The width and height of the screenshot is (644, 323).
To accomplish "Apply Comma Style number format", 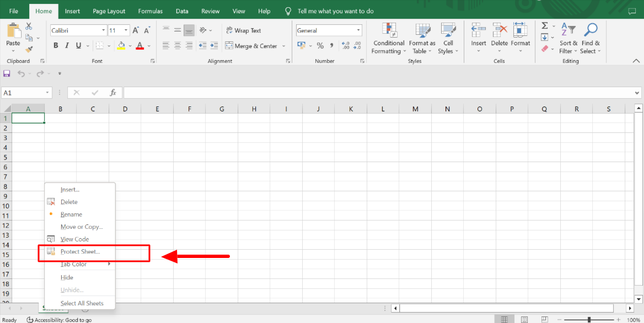I will coord(331,46).
